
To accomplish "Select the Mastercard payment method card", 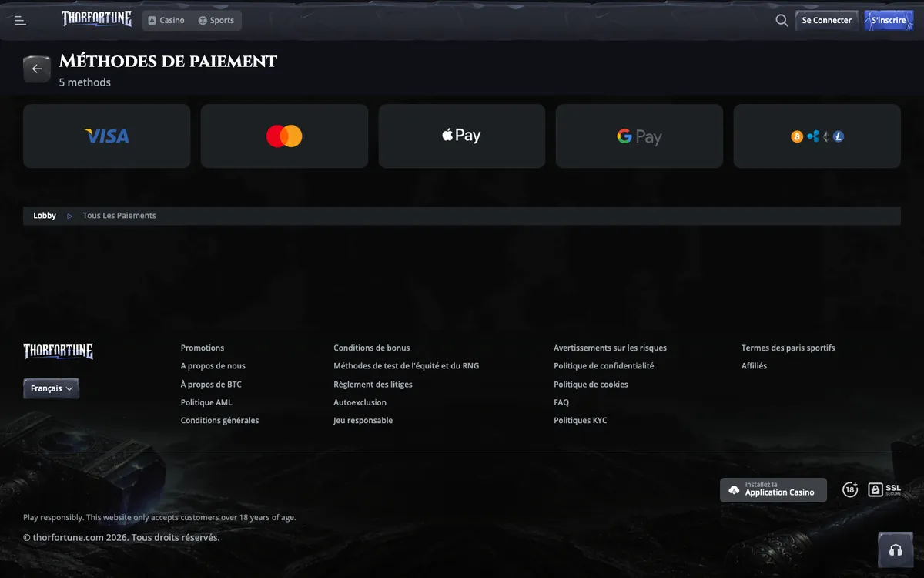I will click(284, 136).
